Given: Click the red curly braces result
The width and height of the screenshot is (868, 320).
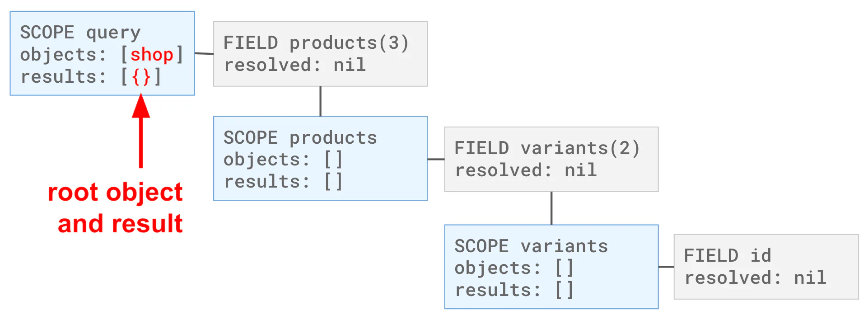Looking at the screenshot, I should (x=141, y=77).
